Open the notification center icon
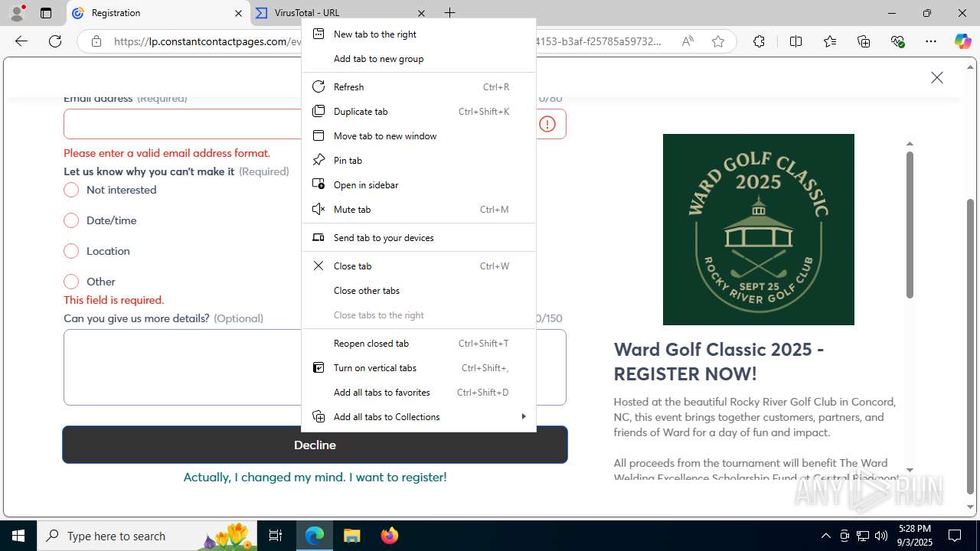This screenshot has height=551, width=980. tap(955, 536)
